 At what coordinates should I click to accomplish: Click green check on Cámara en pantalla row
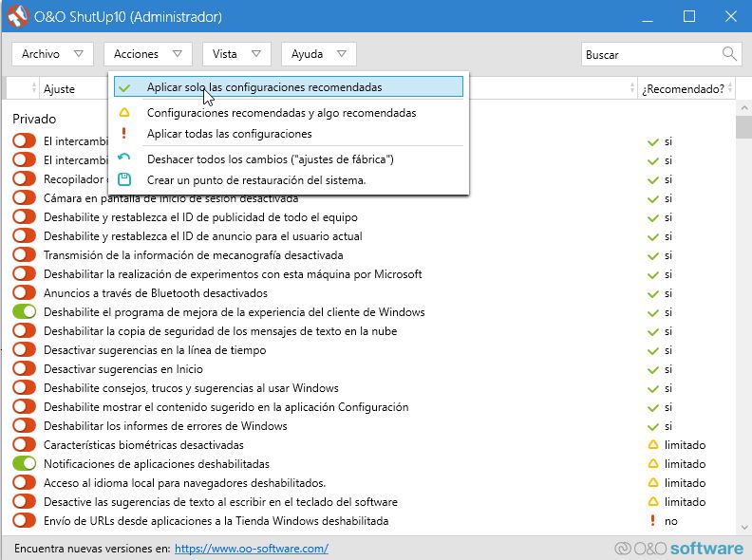tap(652, 199)
